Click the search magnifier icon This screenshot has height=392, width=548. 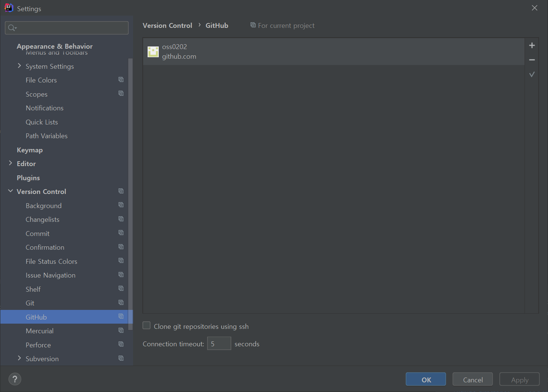[x=12, y=28]
